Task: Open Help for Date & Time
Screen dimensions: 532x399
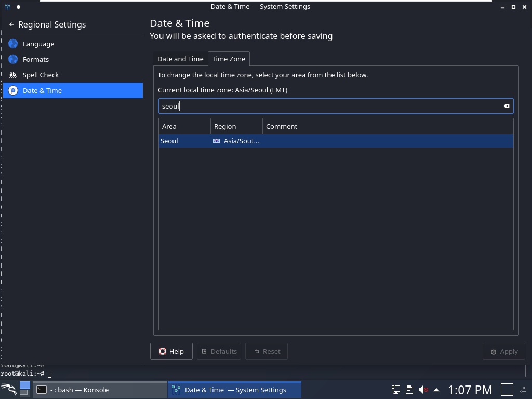Action: (x=171, y=352)
